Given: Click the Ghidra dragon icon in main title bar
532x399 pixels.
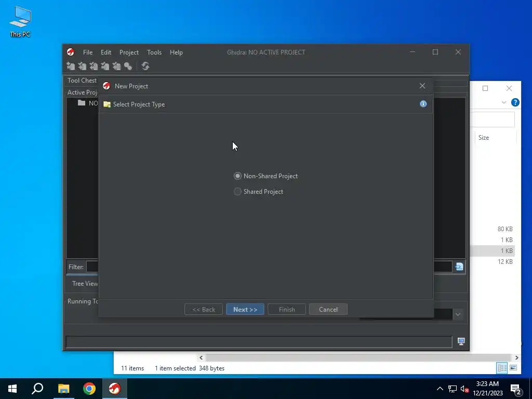Looking at the screenshot, I should 71,52.
